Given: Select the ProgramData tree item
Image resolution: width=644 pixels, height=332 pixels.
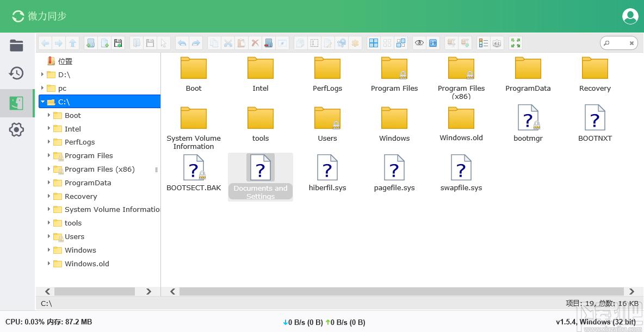Looking at the screenshot, I should [88, 183].
